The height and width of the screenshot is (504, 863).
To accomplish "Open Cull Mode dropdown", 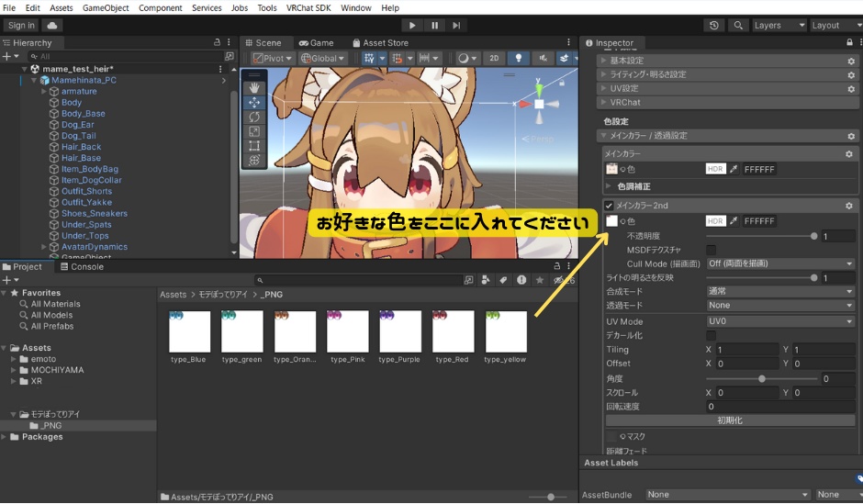I will click(x=779, y=263).
